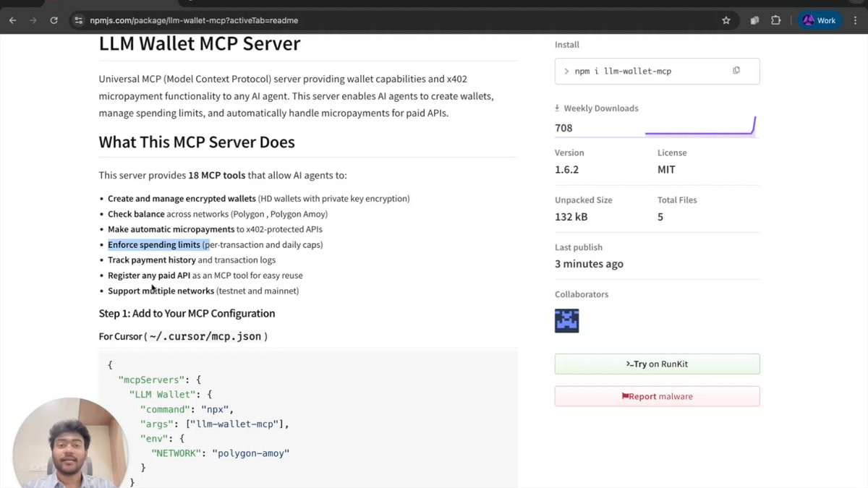This screenshot has height=488, width=868.
Task: Click the npm i llm-wallet-mcp command text
Action: click(623, 72)
